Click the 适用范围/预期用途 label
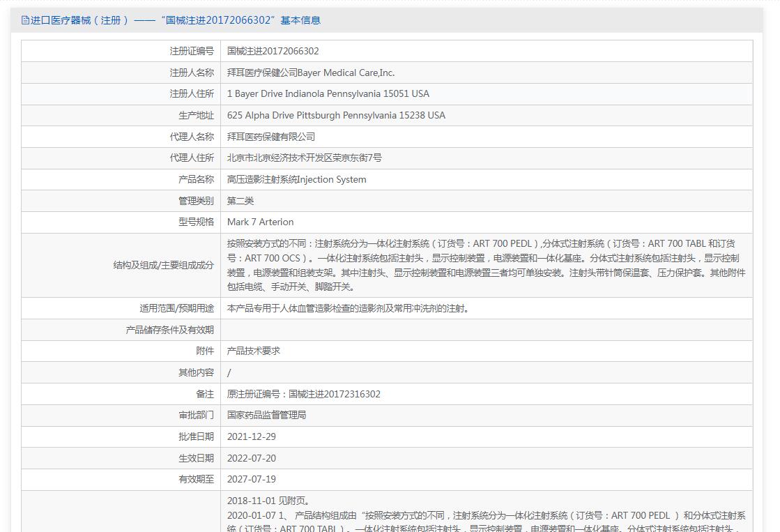Image resolution: width=780 pixels, height=532 pixels. click(176, 309)
